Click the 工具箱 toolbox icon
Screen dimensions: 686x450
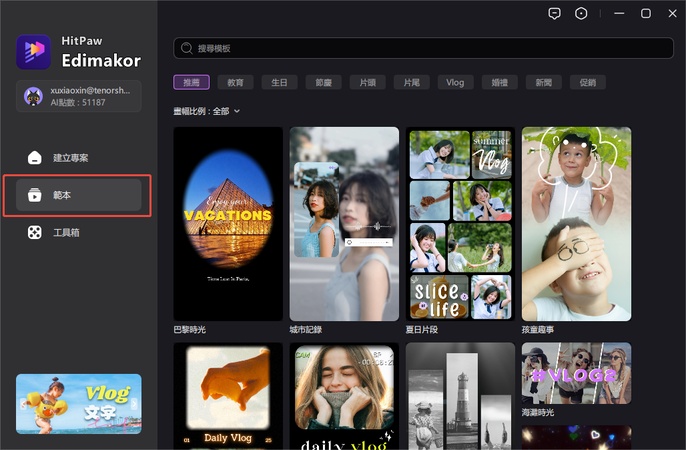[35, 232]
